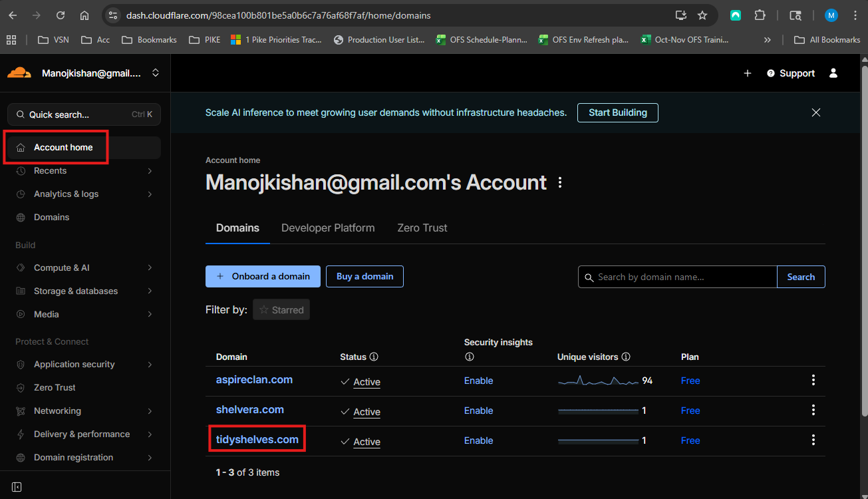Expand the Networking chevron

tap(150, 411)
